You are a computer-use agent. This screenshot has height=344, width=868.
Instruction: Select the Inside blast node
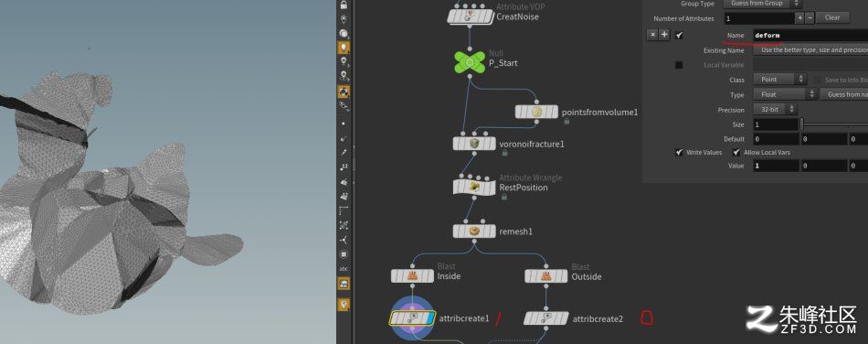412,275
